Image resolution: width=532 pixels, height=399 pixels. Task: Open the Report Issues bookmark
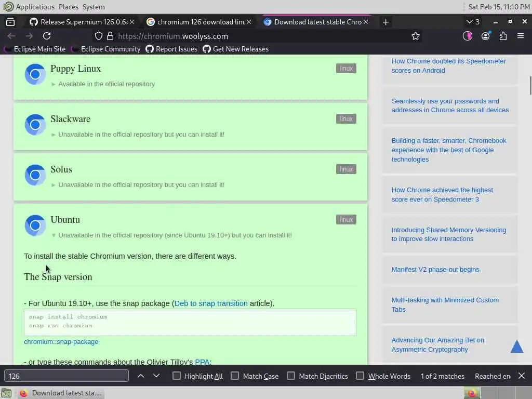pyautogui.click(x=171, y=49)
